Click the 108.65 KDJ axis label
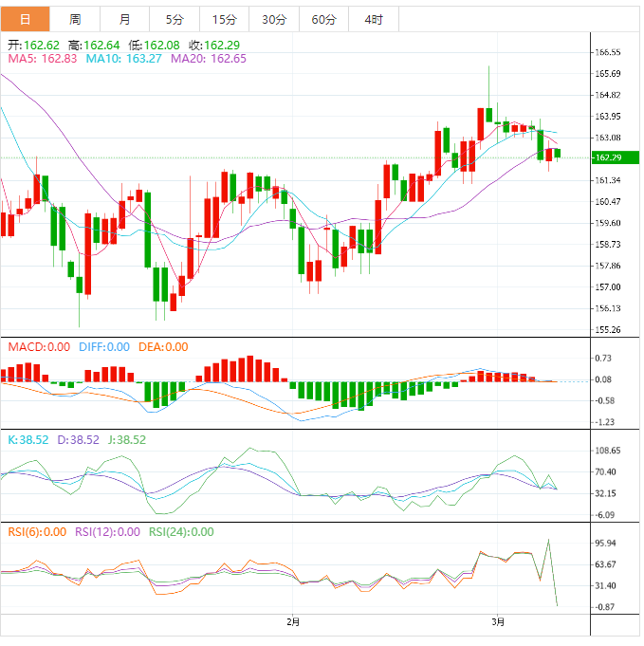 coord(608,451)
